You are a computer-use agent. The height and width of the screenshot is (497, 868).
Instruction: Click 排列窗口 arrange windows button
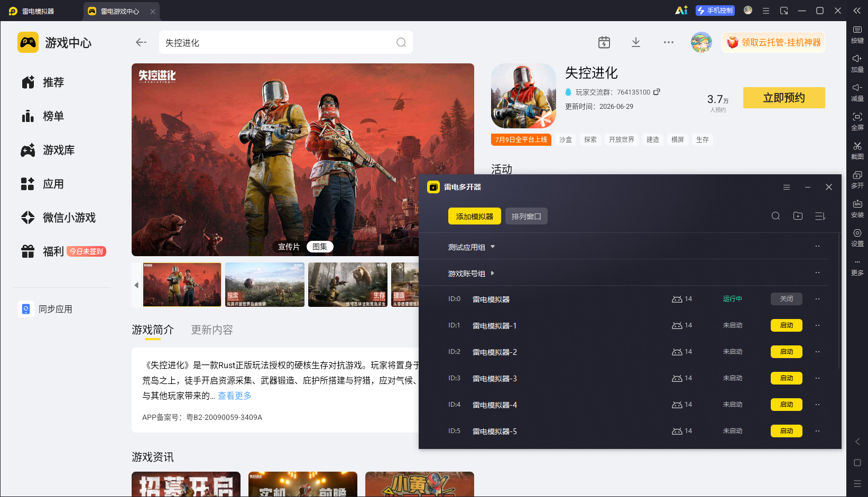coord(527,216)
